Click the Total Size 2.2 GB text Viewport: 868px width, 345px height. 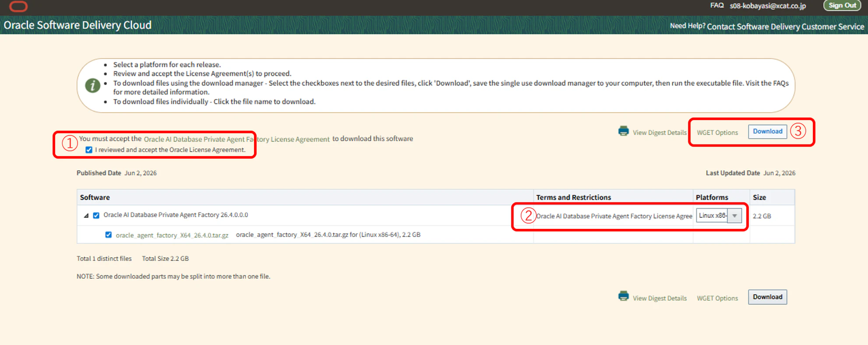[165, 259]
